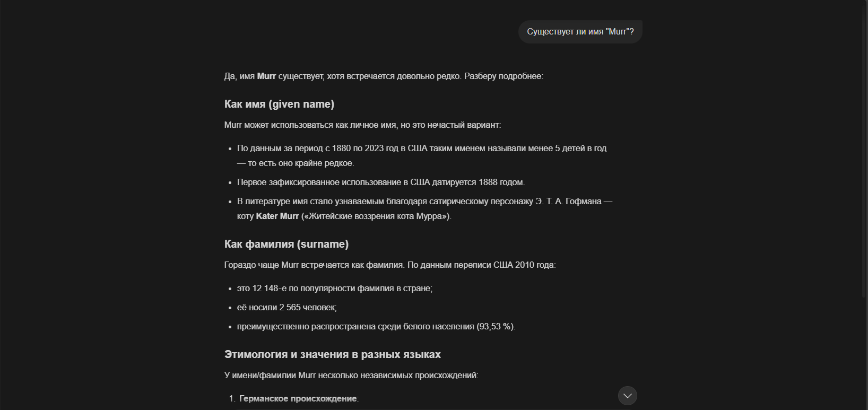Click the bullet line mentioning Э. Т. А. Гофмана
The image size is (868, 410).
(424, 202)
